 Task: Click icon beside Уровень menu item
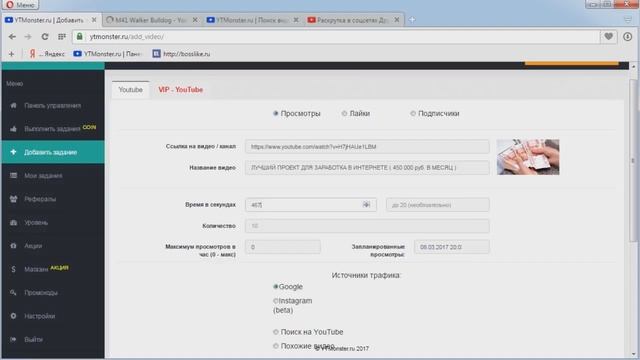coord(13,222)
